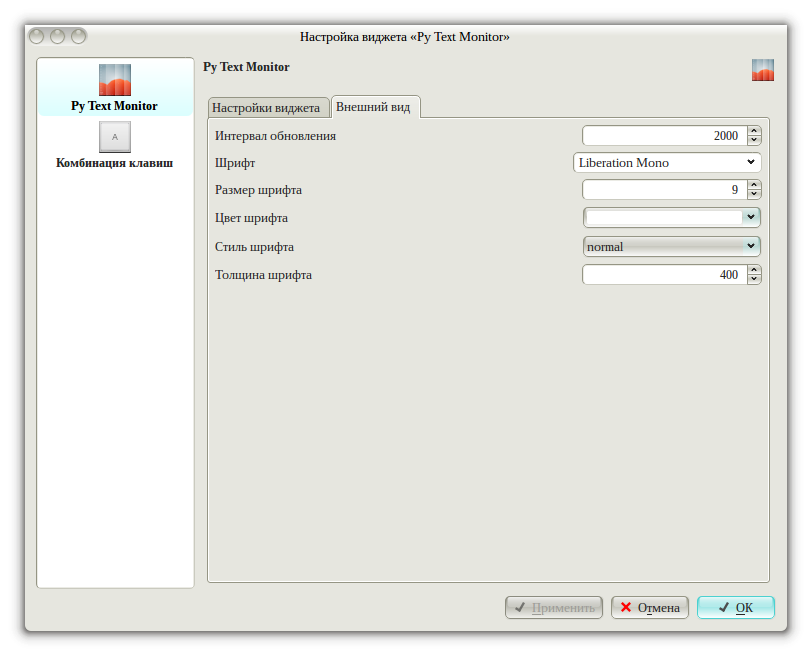Screen dimensions: 812x656
Task: Select the Внешний вид tab
Action: [373, 107]
